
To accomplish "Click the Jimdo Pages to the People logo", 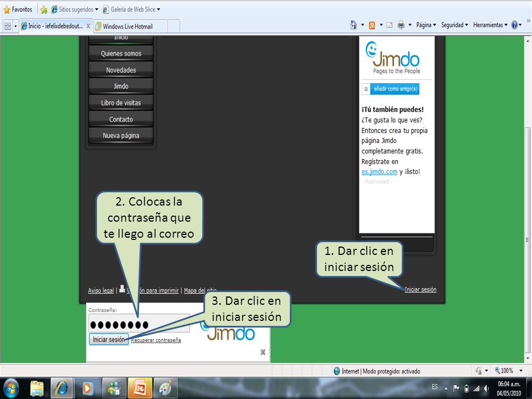I will 393,58.
